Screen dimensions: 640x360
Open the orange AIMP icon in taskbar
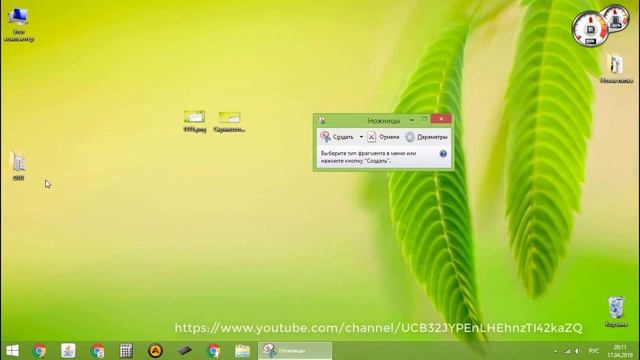point(155,351)
